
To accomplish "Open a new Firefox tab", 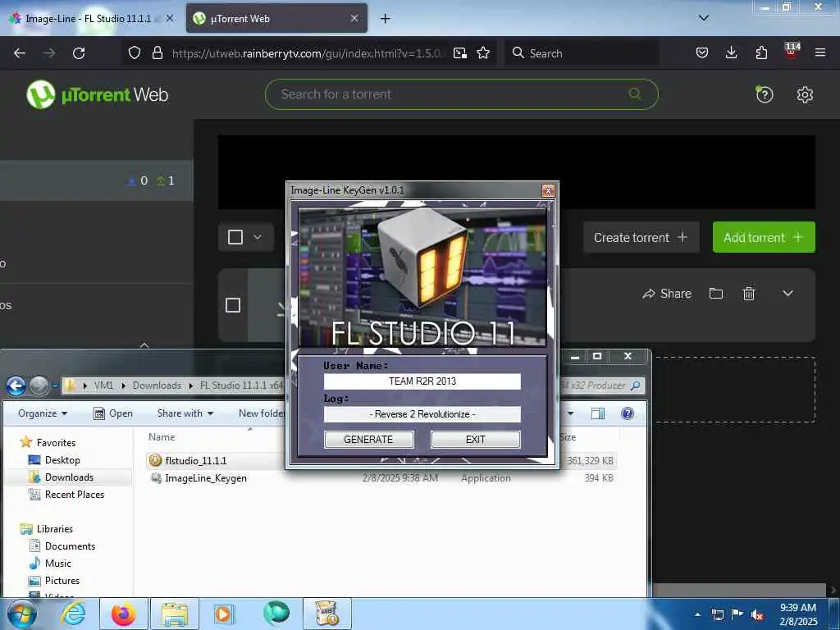I will 385,18.
